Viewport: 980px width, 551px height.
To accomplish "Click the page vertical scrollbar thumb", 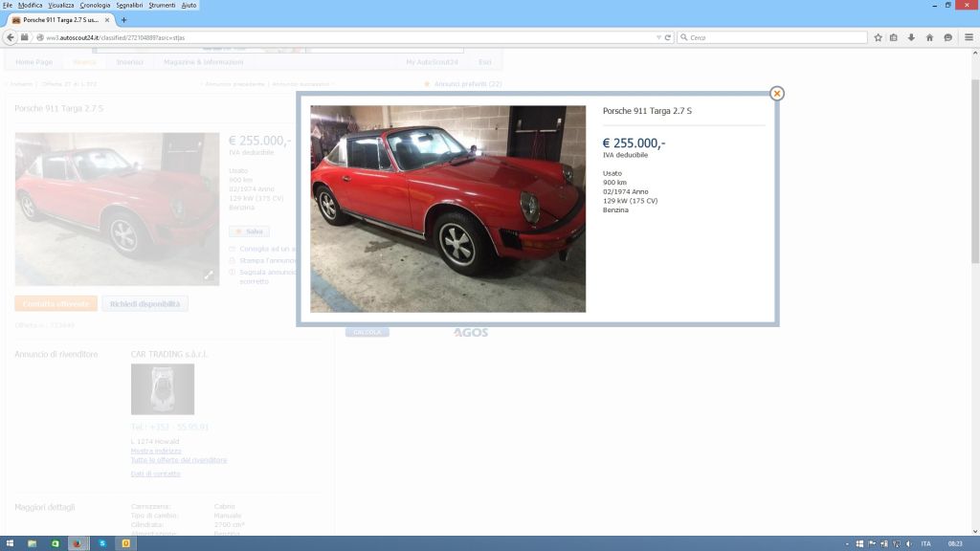I will tap(975, 172).
